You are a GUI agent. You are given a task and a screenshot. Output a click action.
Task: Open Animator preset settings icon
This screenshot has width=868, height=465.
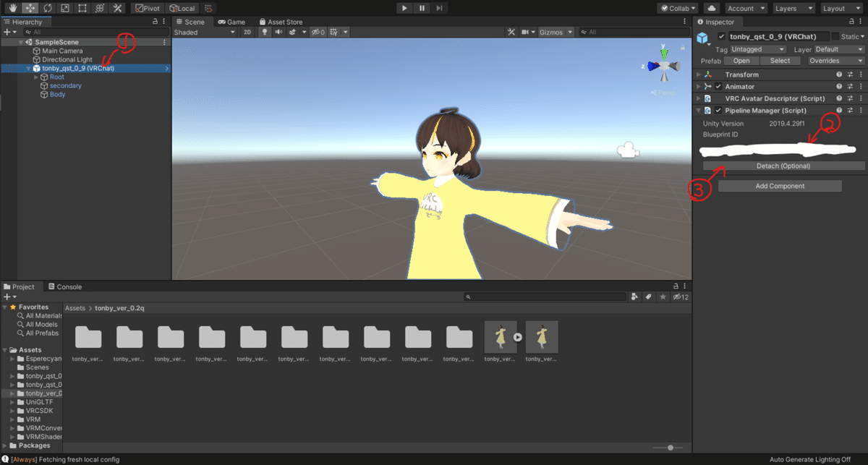850,87
